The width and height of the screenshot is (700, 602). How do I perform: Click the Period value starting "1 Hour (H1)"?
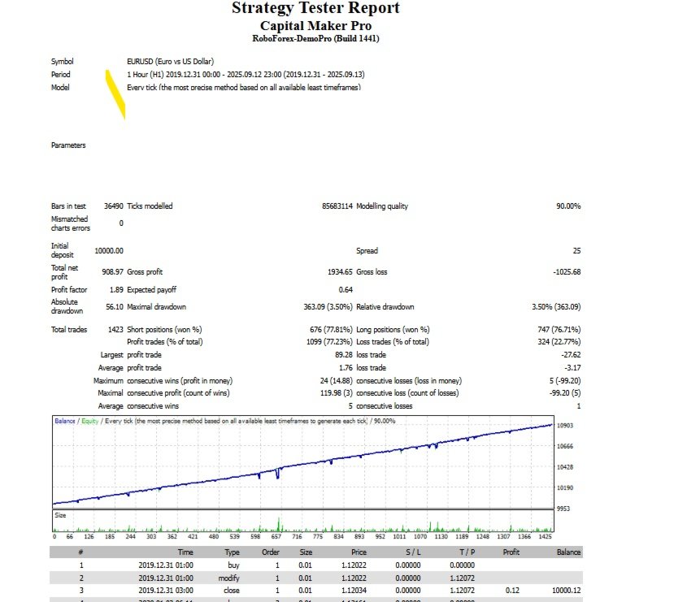click(246, 75)
